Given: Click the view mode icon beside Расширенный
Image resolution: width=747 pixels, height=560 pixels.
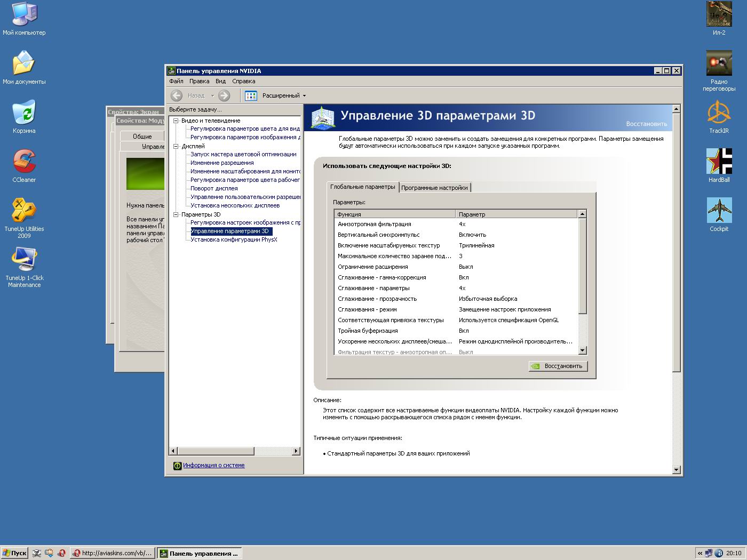Looking at the screenshot, I should click(x=251, y=95).
